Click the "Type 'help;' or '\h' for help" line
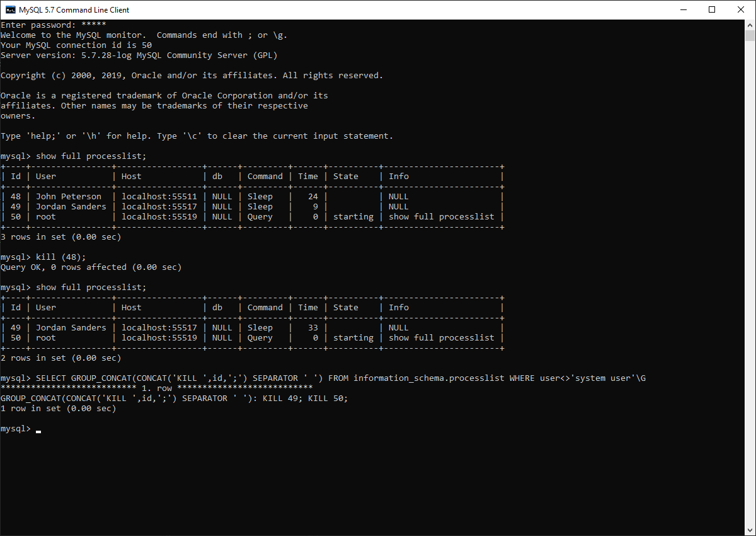 197,136
